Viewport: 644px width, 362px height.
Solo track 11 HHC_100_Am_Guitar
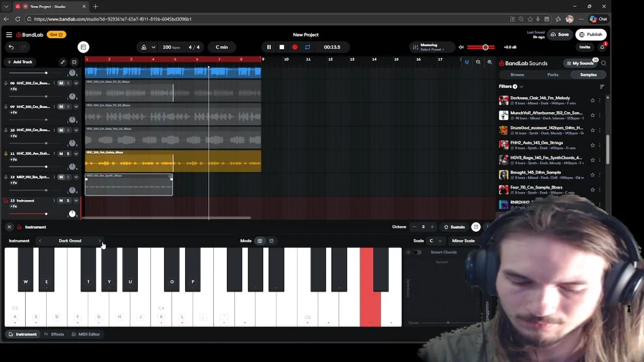click(x=68, y=154)
